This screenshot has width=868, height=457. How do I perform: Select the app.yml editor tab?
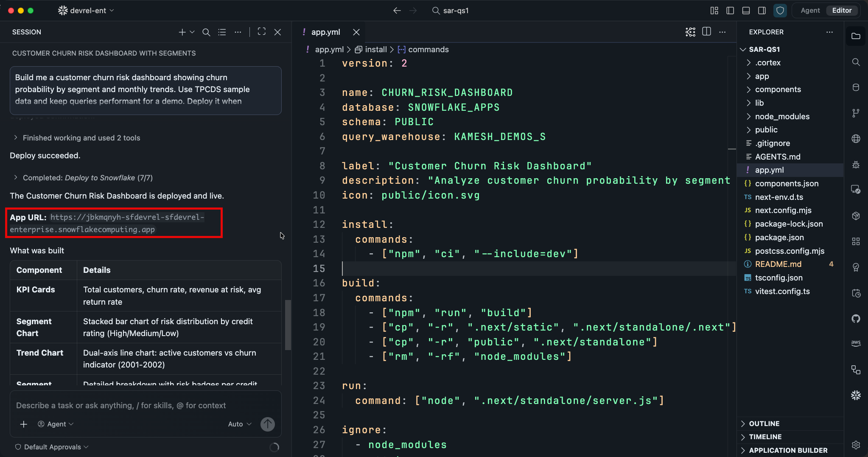tap(325, 32)
